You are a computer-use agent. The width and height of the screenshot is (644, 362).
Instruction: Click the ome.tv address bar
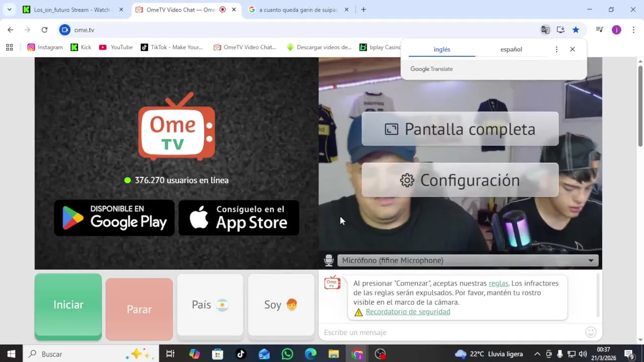click(297, 30)
